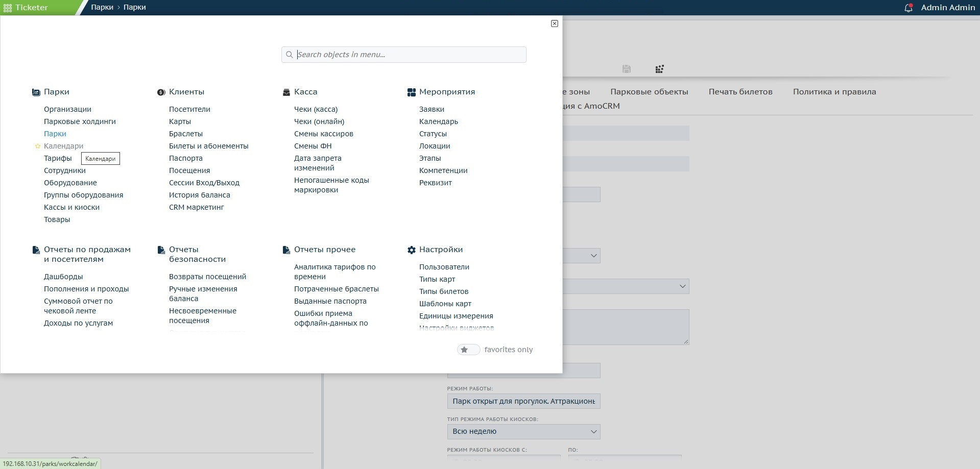The image size is (980, 469).
Task: Click the first Парки breadcrumb link
Action: (102, 7)
